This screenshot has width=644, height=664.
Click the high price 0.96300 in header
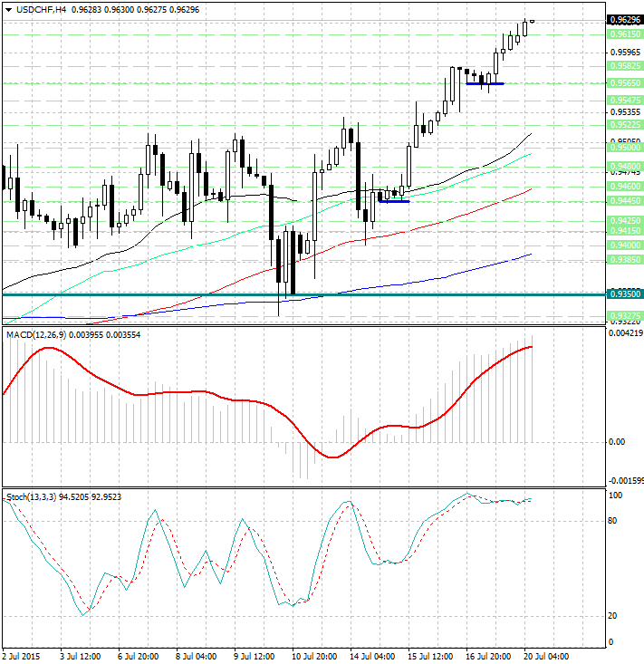[120, 10]
